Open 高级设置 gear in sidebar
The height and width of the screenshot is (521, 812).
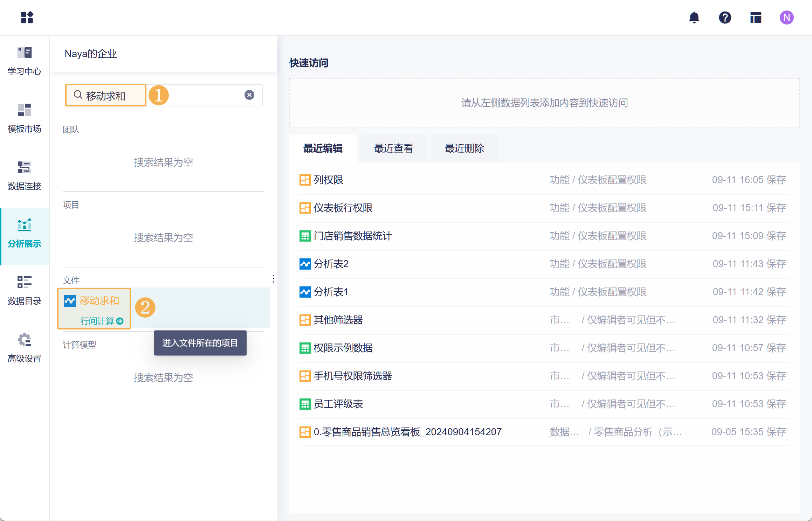click(x=25, y=348)
